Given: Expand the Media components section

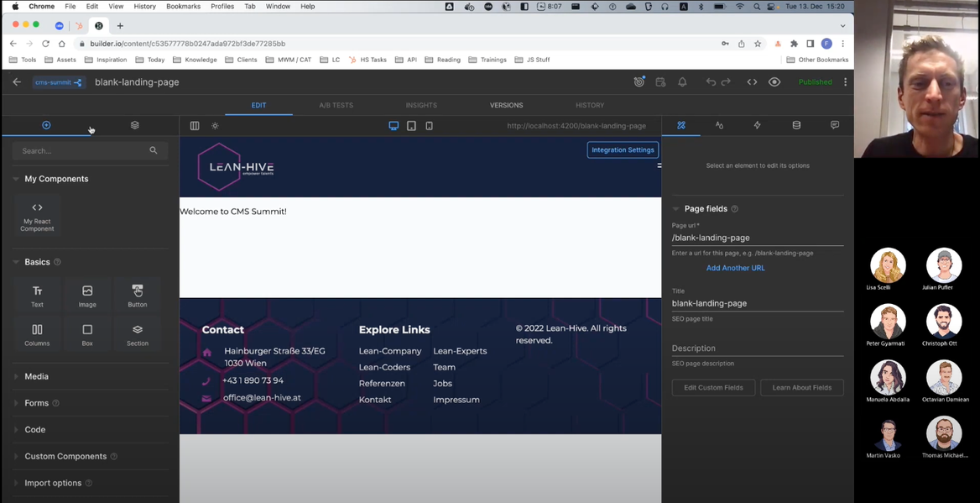Looking at the screenshot, I should [35, 376].
